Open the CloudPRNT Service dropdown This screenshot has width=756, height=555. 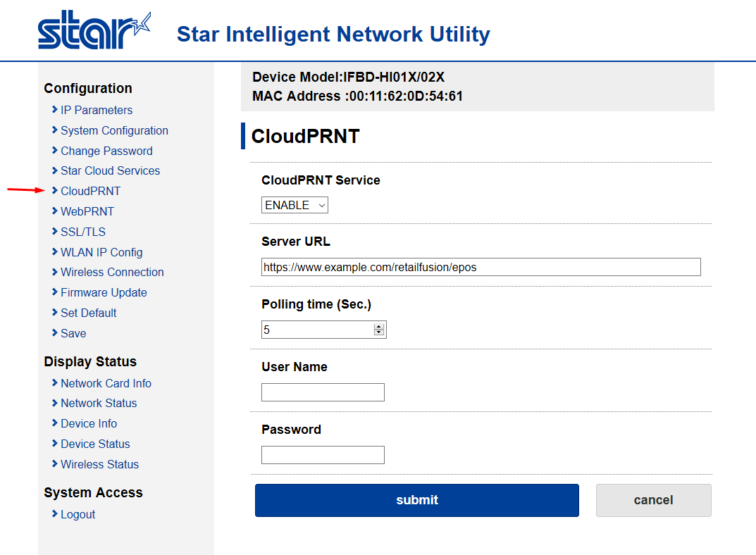pos(295,205)
